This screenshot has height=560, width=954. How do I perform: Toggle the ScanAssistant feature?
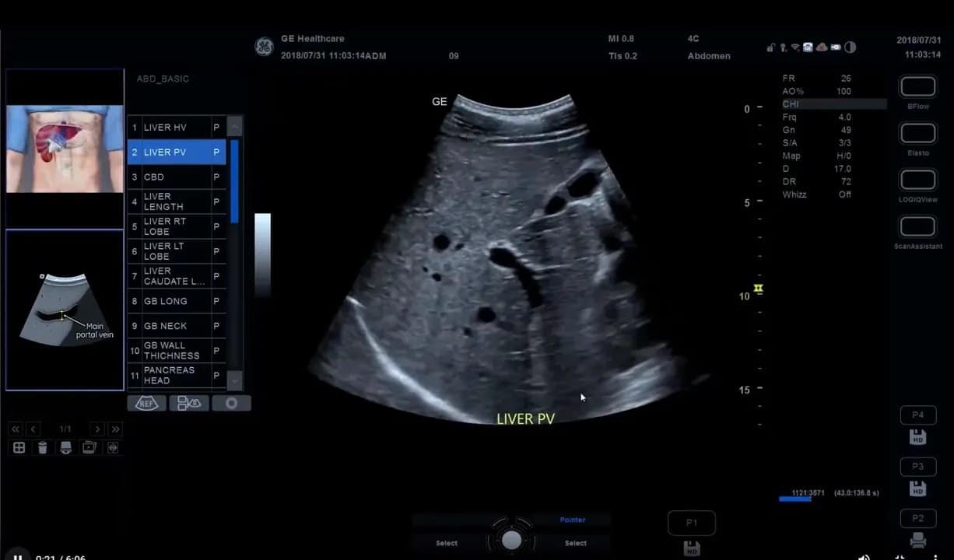[917, 226]
